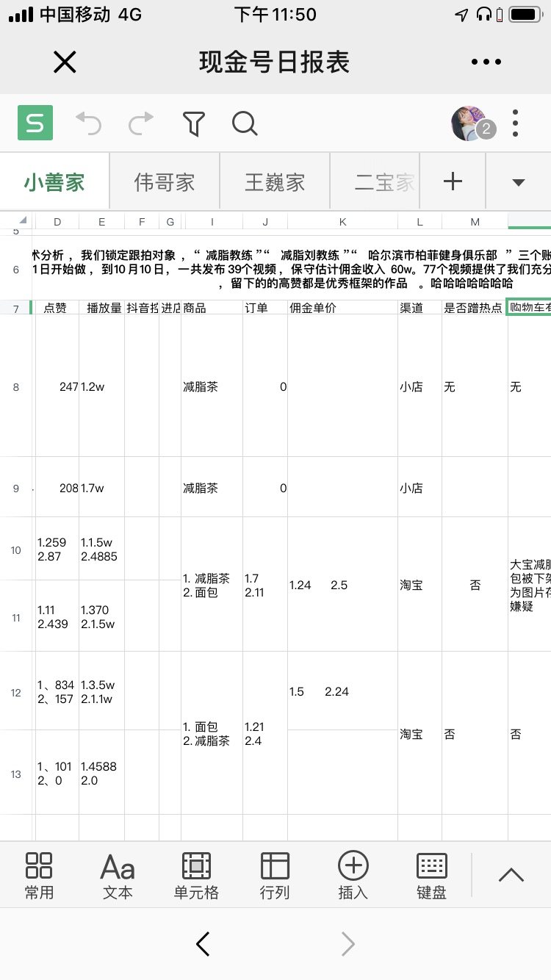Open the filter funnel tool
Image resolution: width=551 pixels, height=980 pixels.
[x=193, y=123]
